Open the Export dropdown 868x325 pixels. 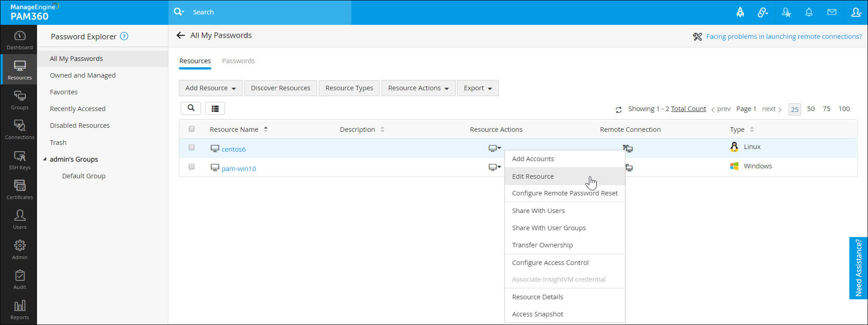[478, 88]
